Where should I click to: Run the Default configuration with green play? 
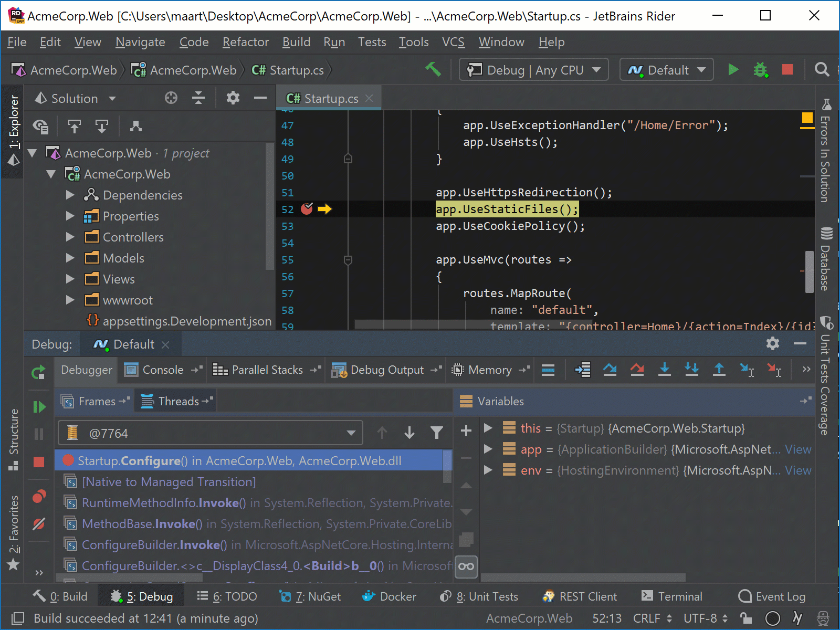pos(733,69)
